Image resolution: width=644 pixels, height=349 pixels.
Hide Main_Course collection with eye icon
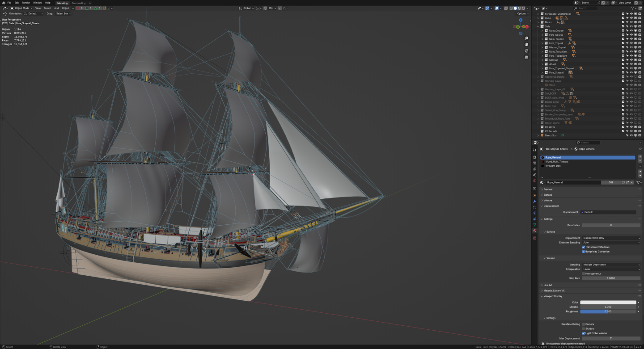[631, 30]
